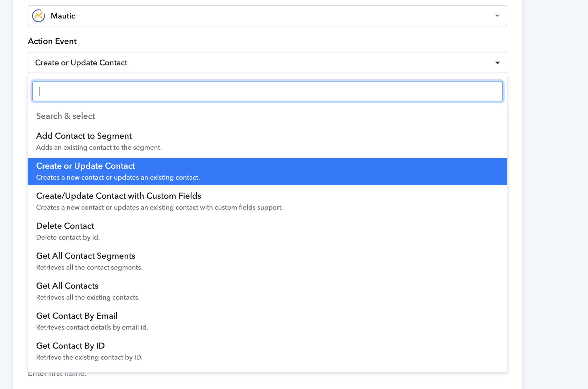Click 'Retrieves all the contact segments.' description
Image resolution: width=588 pixels, height=389 pixels.
pyautogui.click(x=89, y=267)
